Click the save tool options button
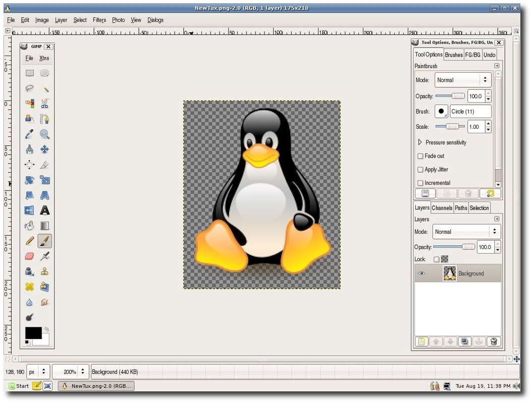532x403 pixels. [x=425, y=193]
